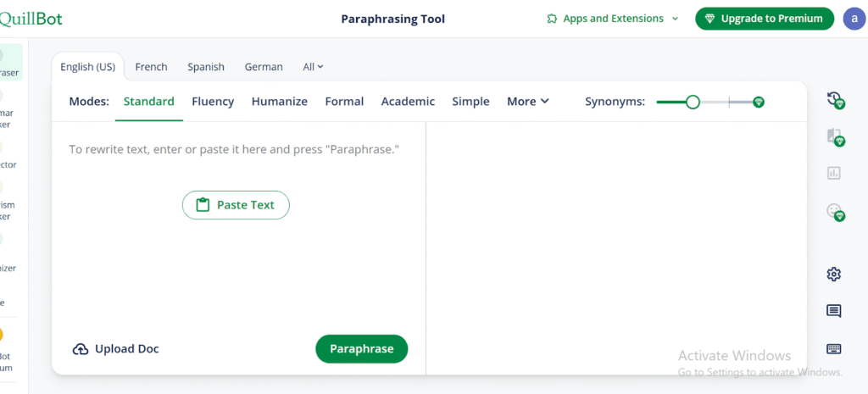Click Upgrade to Premium button

[765, 19]
